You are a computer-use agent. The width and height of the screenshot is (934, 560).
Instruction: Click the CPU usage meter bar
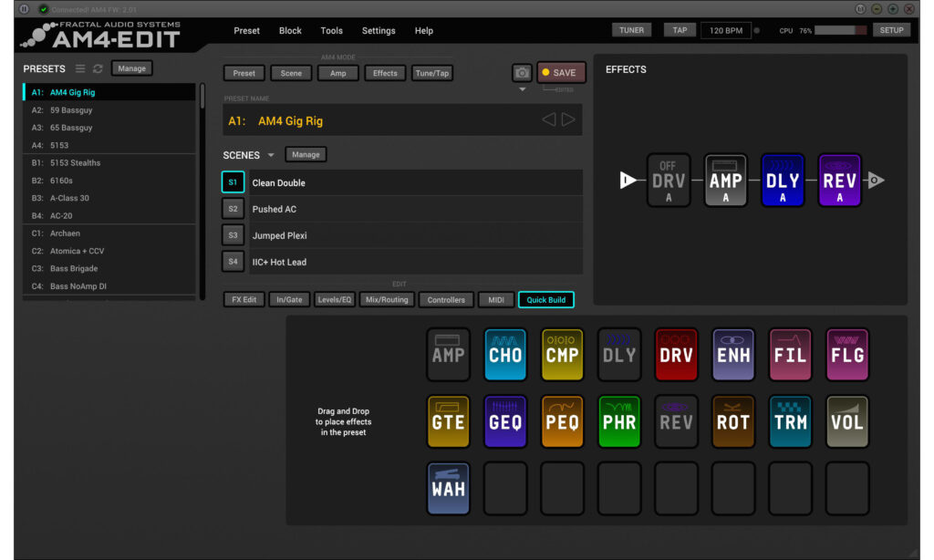(840, 30)
